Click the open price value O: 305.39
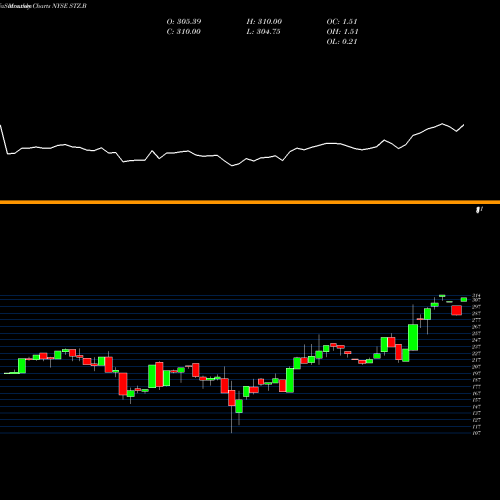Screen dimensions: 500x500 184,22
